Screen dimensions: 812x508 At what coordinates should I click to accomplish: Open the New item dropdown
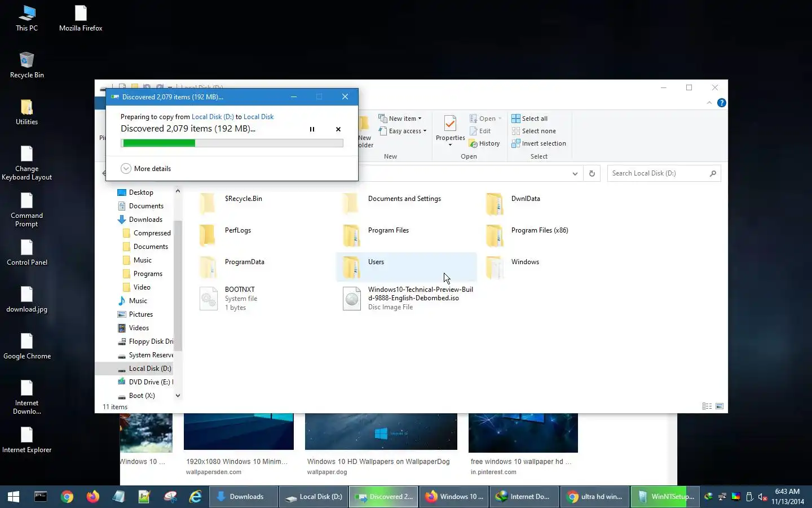[400, 119]
